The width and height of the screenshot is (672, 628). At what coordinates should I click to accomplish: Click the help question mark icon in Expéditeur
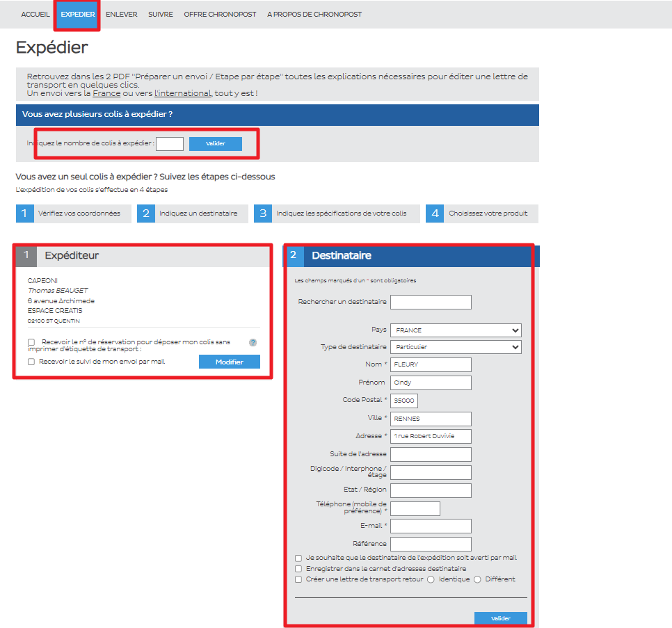(253, 342)
